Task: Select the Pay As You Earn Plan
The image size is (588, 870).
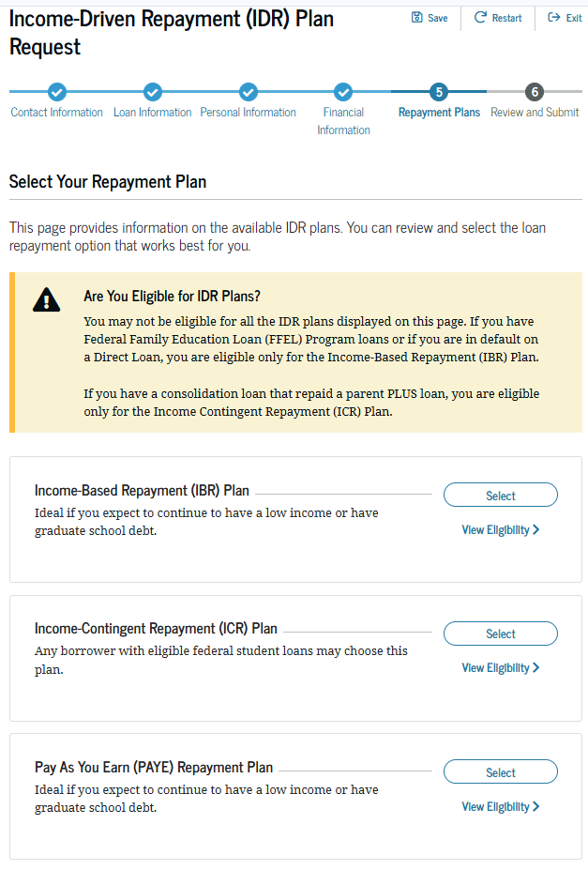Action: coord(500,771)
